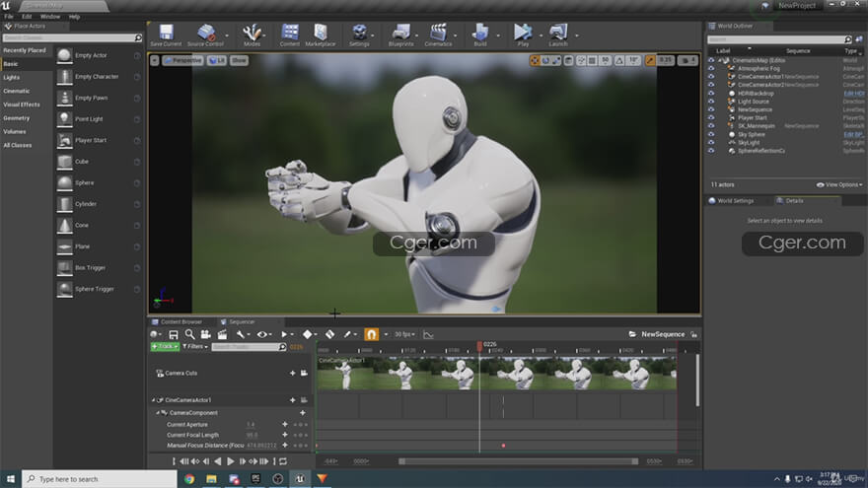Viewport: 868px width, 488px height.
Task: Add a key to the Current Focal Length track
Action: click(285, 435)
